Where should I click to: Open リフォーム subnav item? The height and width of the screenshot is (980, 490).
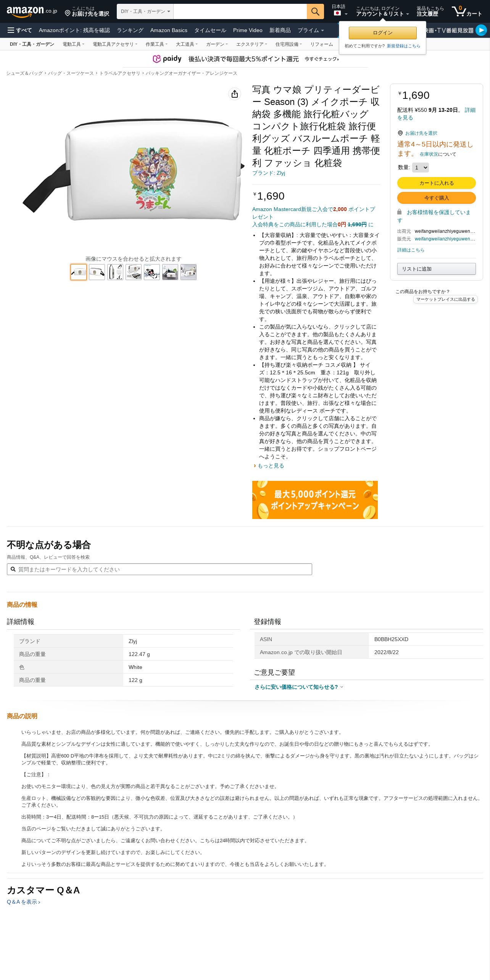(x=321, y=44)
